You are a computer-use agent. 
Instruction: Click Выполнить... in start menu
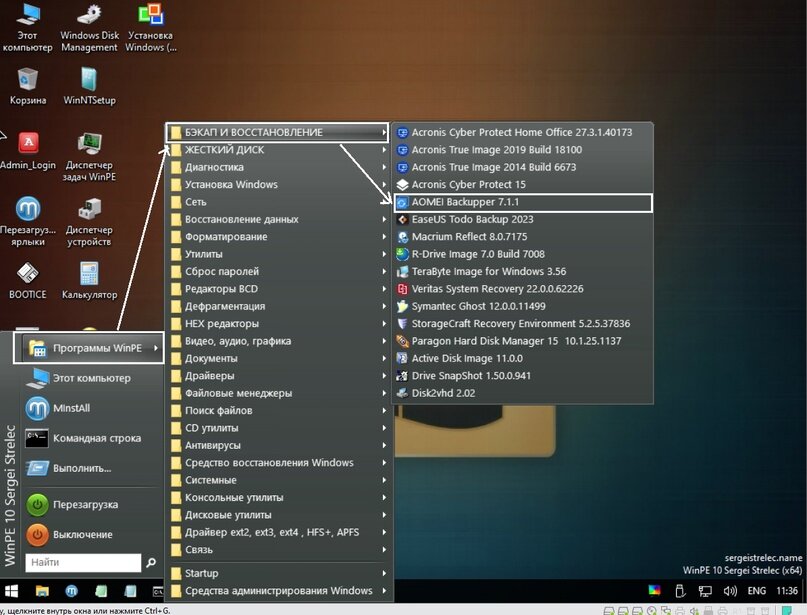point(92,469)
